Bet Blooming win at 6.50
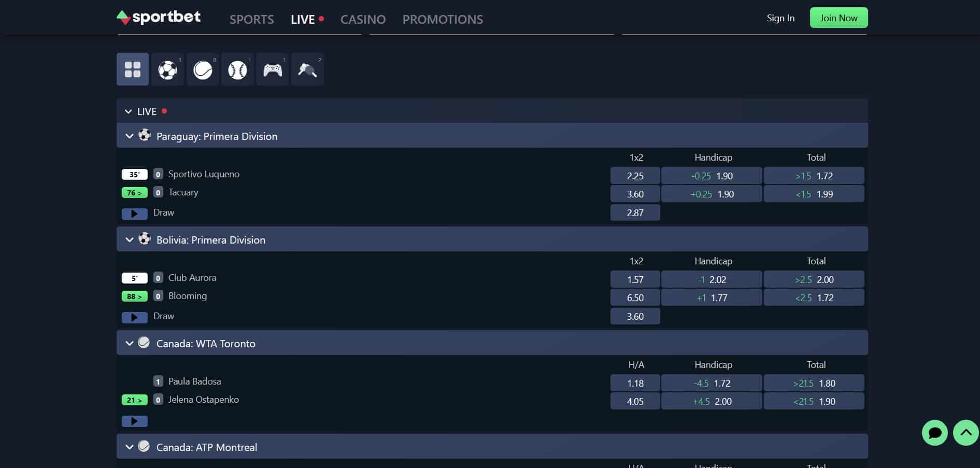This screenshot has height=468, width=980. 635,297
